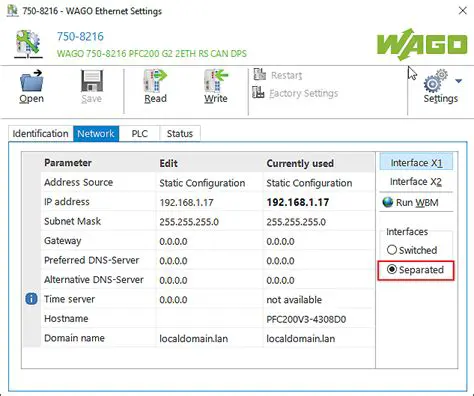The height and width of the screenshot is (396, 474).
Task: Edit the Alternative DNS-Server value
Action: tap(209, 280)
